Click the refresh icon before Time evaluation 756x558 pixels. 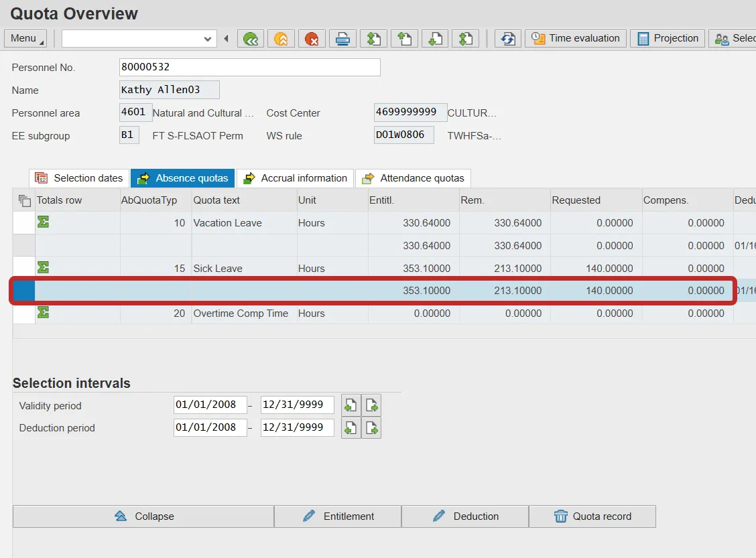tap(508, 39)
